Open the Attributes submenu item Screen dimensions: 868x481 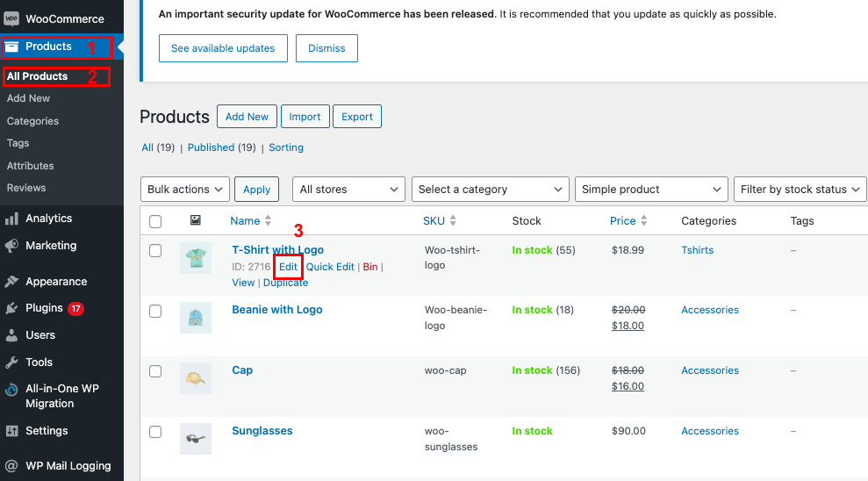[31, 166]
